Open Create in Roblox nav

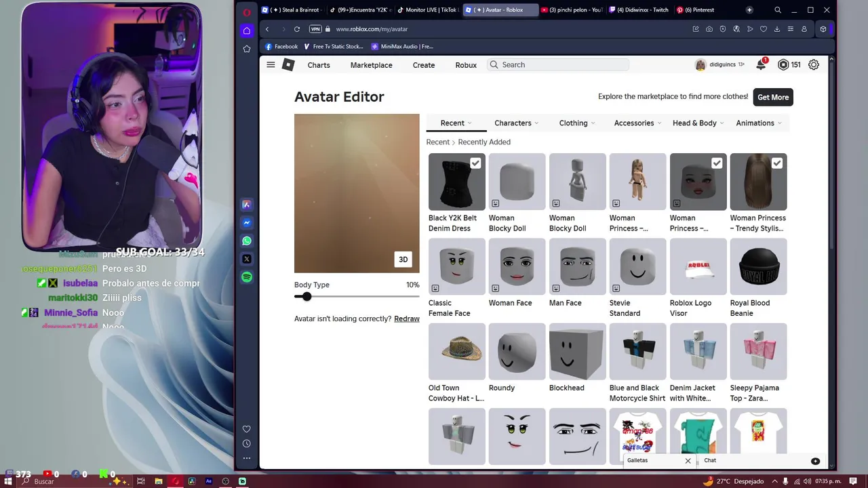(424, 65)
